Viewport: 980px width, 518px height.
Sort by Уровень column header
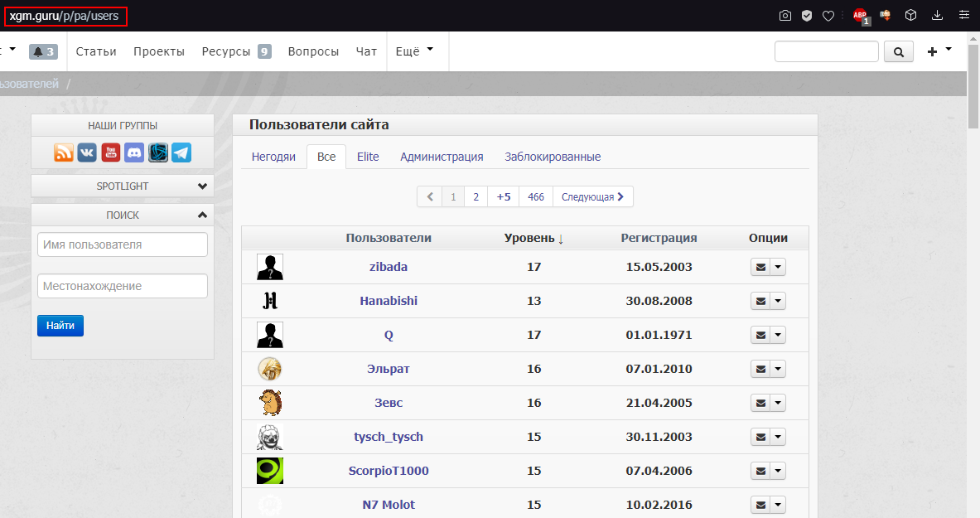(x=533, y=238)
